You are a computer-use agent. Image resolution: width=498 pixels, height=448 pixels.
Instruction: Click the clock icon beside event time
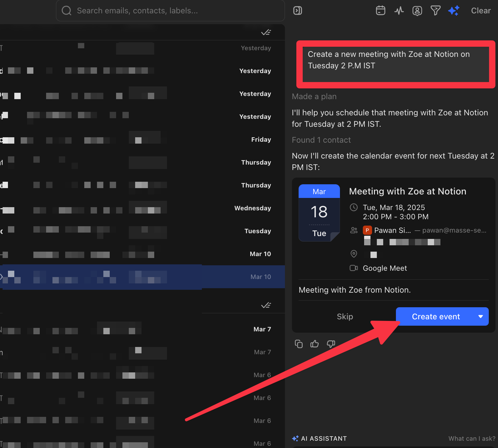354,207
